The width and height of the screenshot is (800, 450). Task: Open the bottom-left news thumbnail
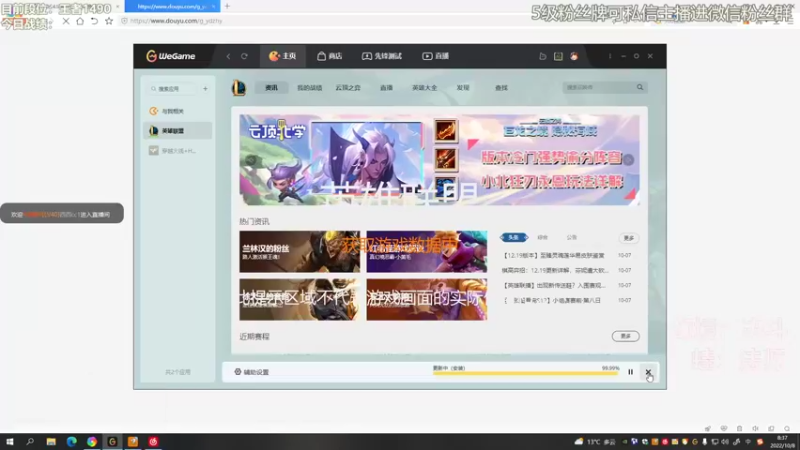pos(299,299)
